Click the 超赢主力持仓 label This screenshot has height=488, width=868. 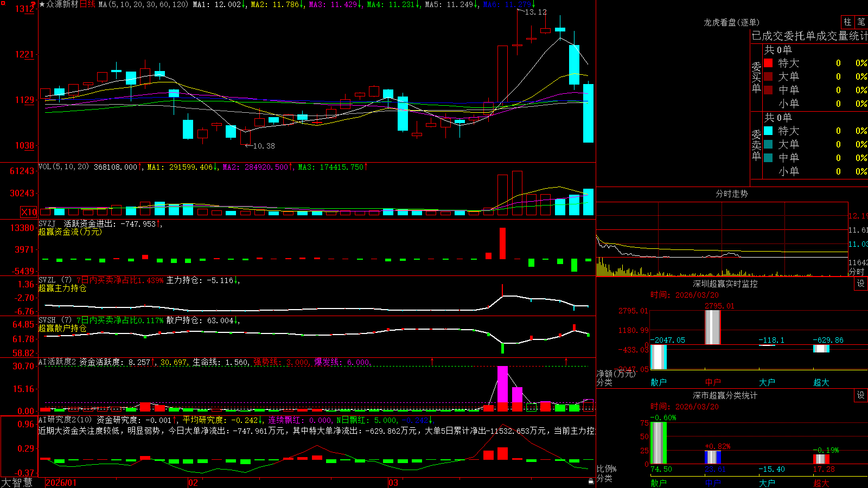click(62, 288)
